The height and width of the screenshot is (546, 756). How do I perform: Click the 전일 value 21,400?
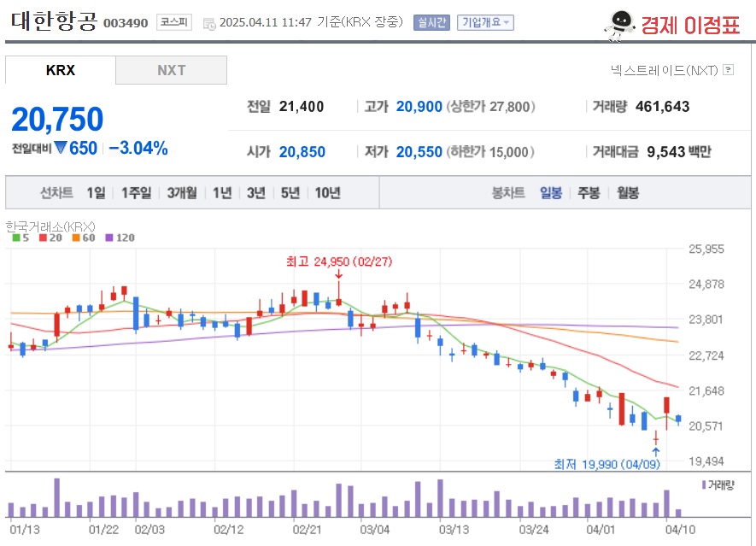(x=302, y=107)
